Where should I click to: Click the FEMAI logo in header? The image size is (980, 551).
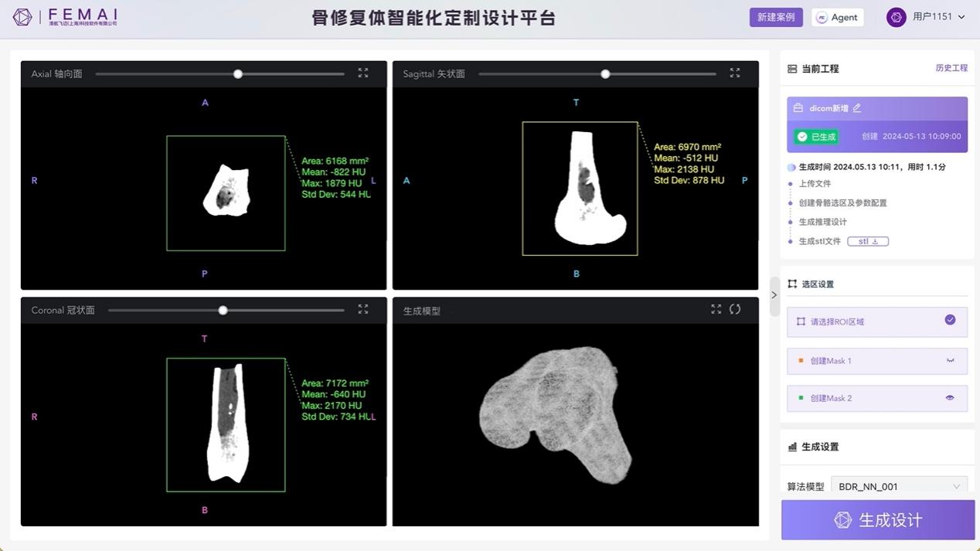[65, 17]
